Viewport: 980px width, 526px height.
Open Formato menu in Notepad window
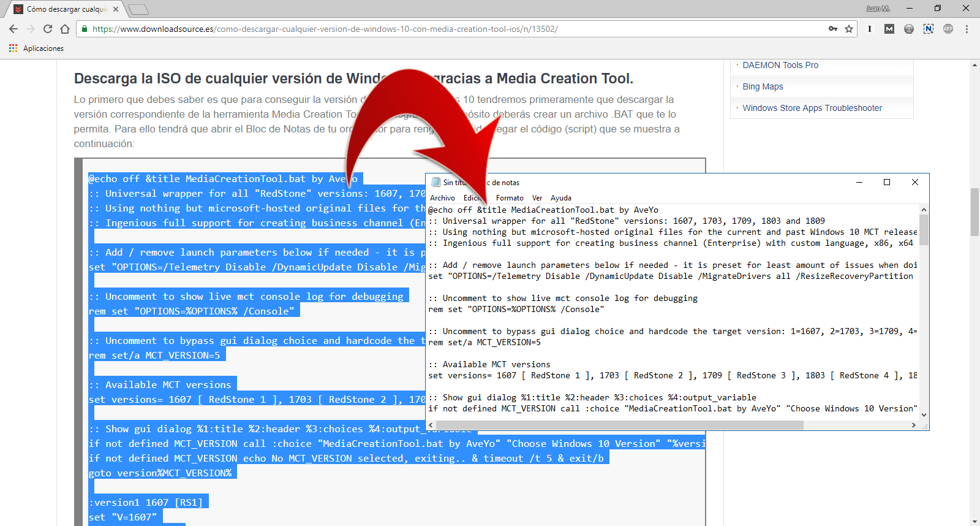[x=510, y=198]
